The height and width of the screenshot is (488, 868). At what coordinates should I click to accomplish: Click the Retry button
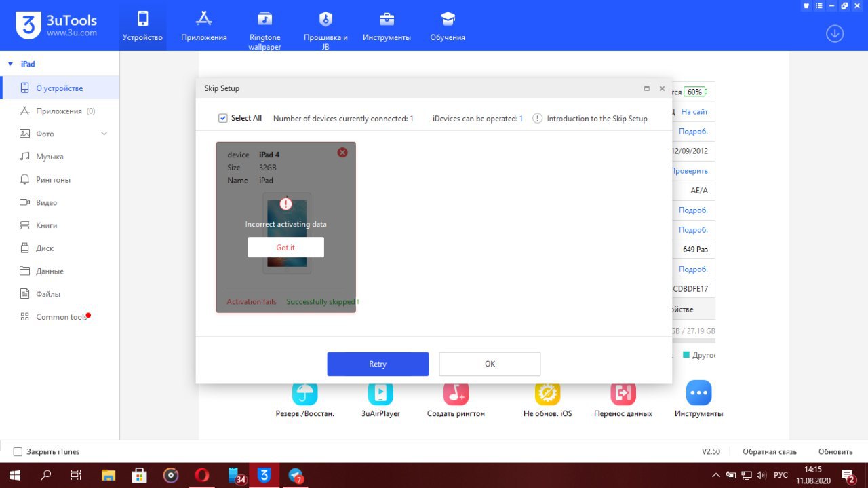click(378, 364)
